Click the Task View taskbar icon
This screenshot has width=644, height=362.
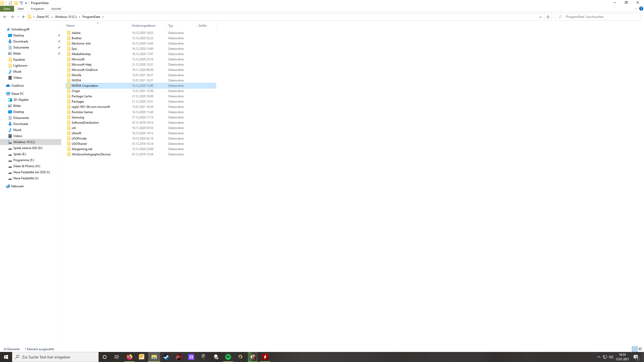tap(117, 357)
